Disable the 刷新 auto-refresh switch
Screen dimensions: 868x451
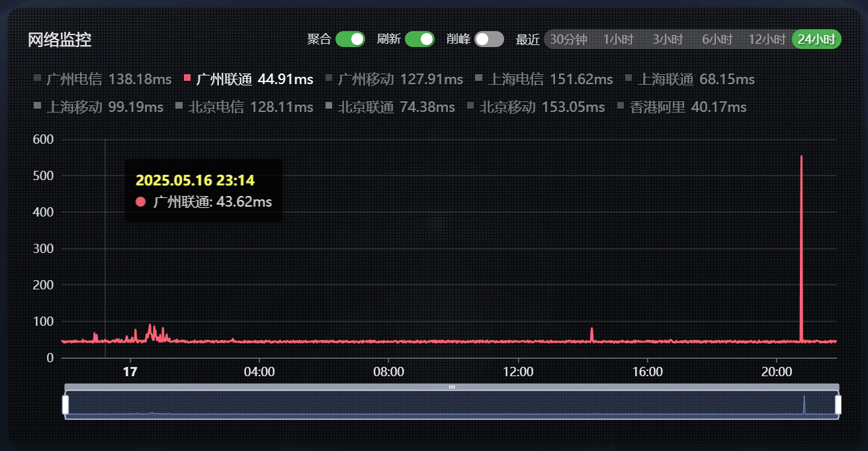419,39
